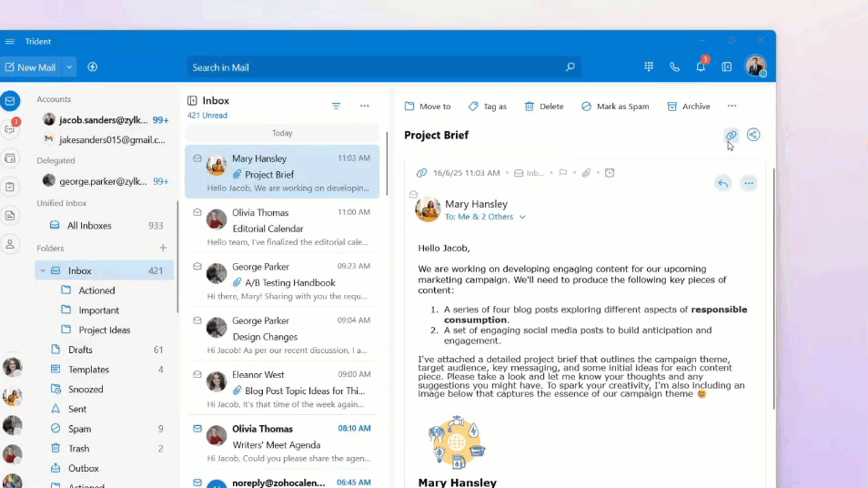Viewport: 868px width, 488px height.
Task: Open Inbox list more options
Action: pos(364,106)
